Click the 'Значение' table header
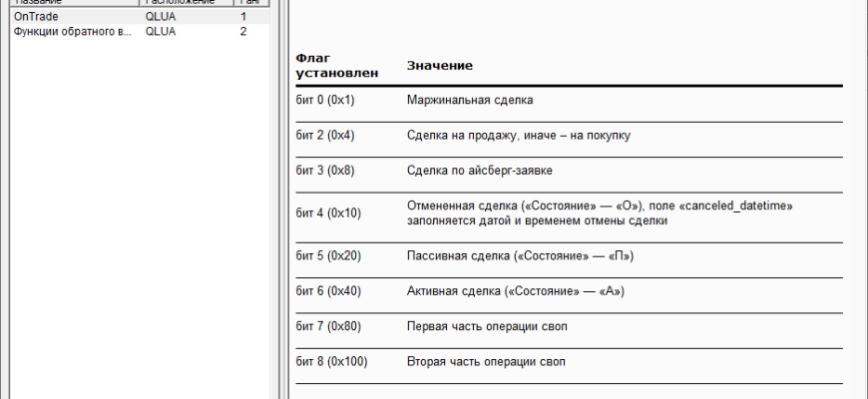The height and width of the screenshot is (399, 868). click(x=439, y=65)
